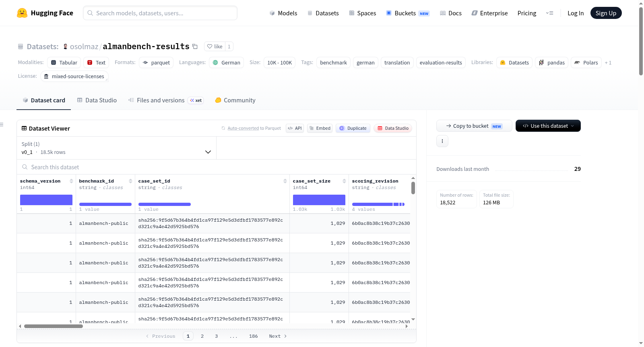Sort by case_set_size column arrows
Screen dimensions: 644x347
tap(344, 181)
